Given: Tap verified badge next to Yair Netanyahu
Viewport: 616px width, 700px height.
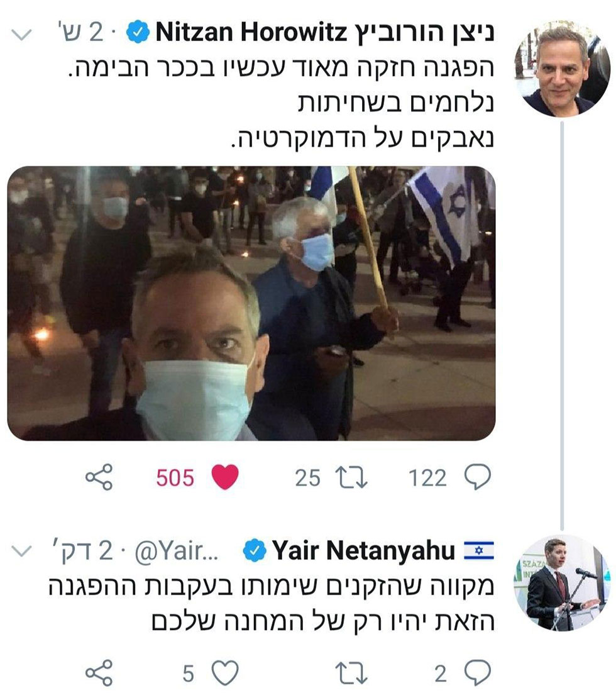Looking at the screenshot, I should point(254,550).
